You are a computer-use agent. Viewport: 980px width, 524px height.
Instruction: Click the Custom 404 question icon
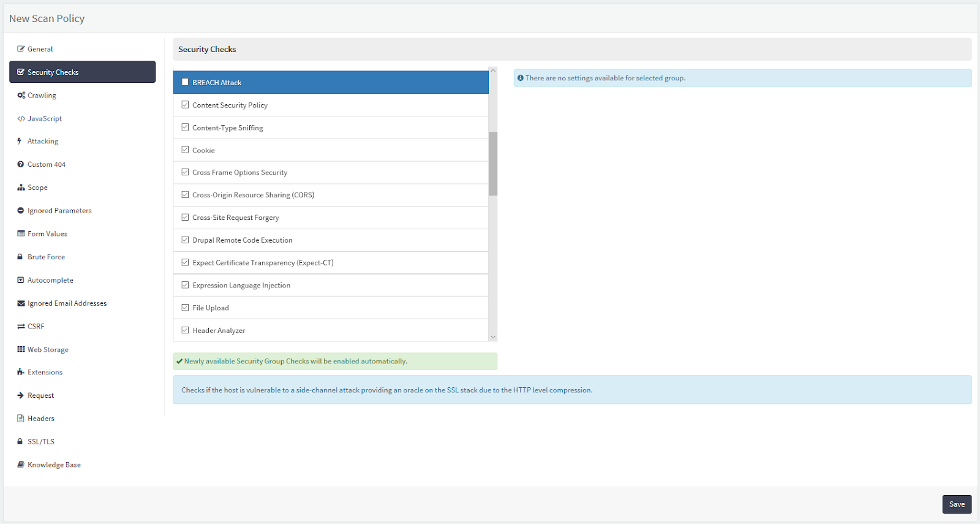click(x=21, y=164)
